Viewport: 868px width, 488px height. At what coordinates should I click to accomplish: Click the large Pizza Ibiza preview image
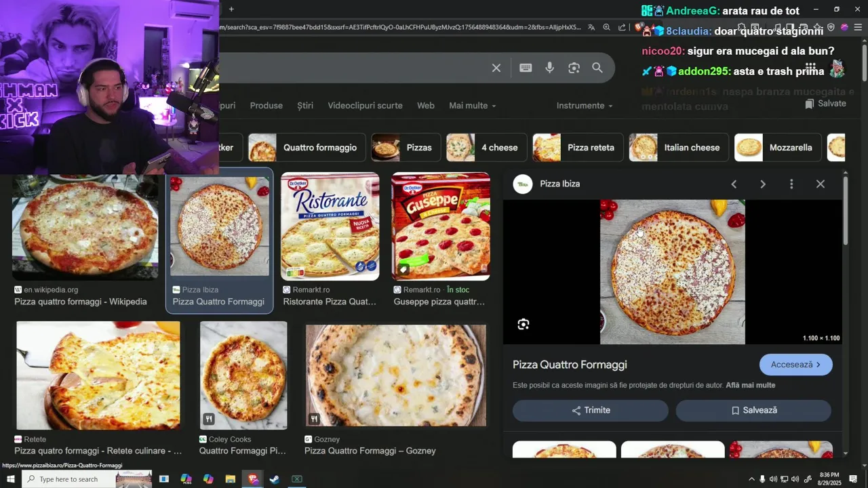pos(673,272)
